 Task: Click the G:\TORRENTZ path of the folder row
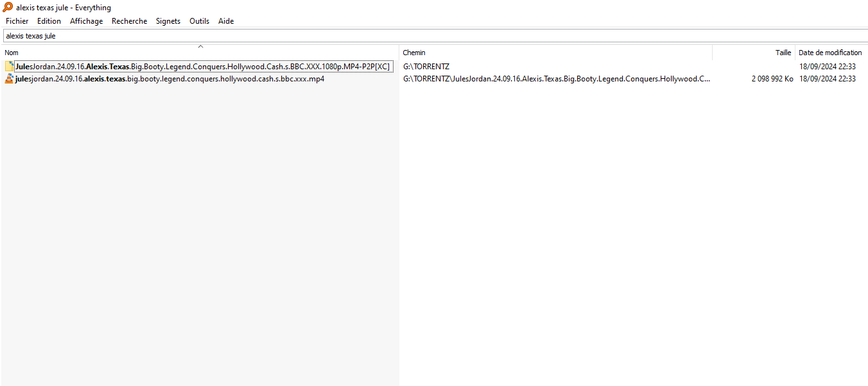426,67
